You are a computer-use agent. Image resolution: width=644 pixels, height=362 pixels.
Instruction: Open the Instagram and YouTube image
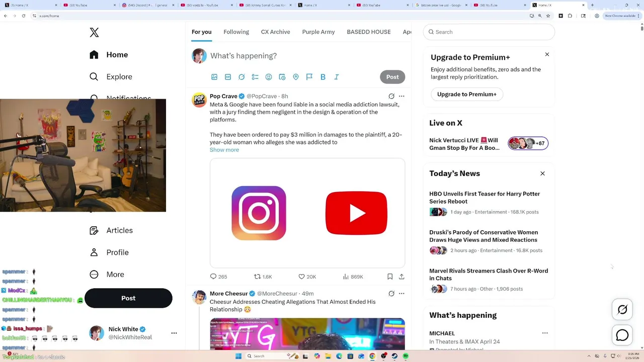[307, 213]
